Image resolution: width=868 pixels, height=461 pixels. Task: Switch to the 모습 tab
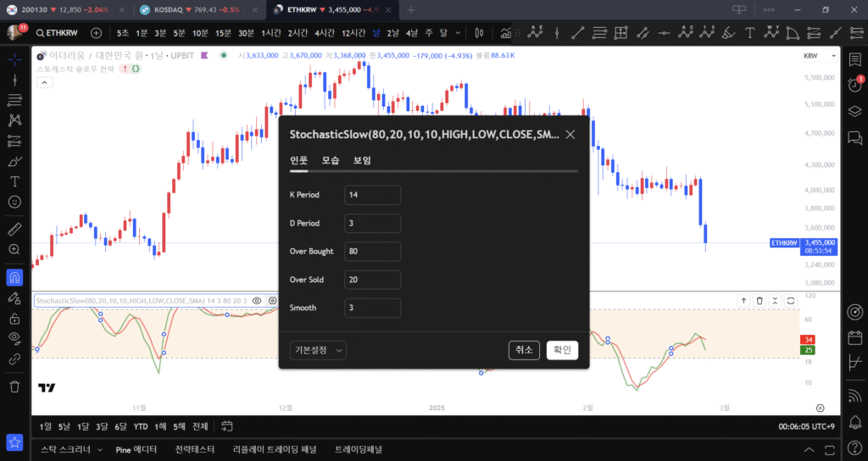[x=331, y=160]
